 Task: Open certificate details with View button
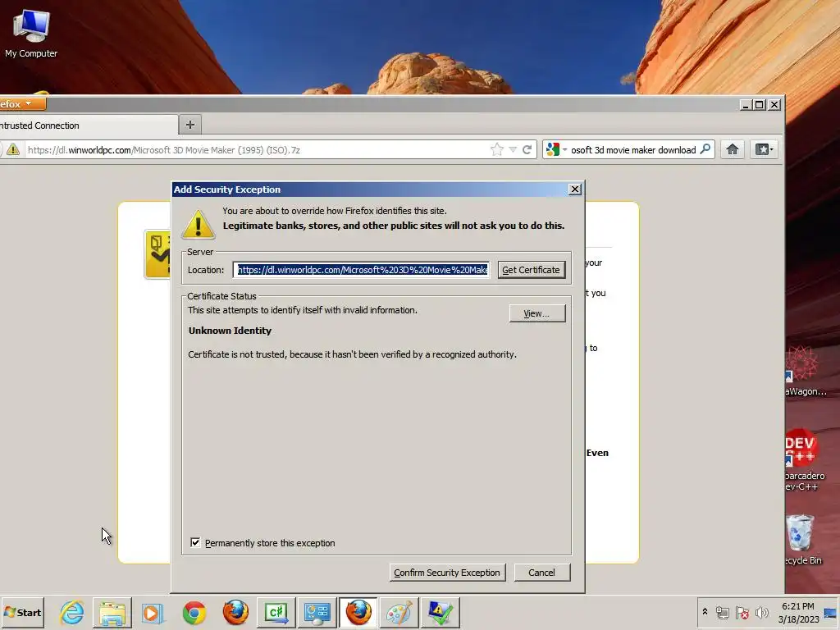(536, 313)
